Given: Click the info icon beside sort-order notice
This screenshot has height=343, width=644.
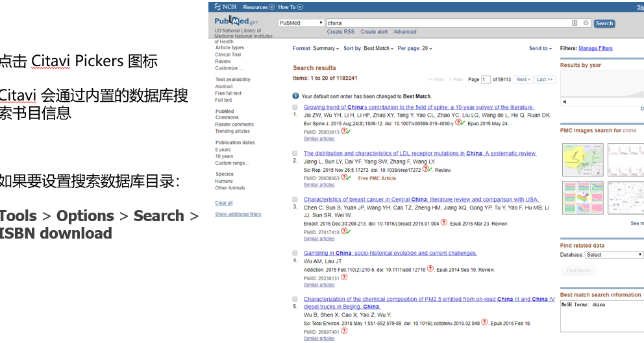Looking at the screenshot, I should tap(295, 96).
